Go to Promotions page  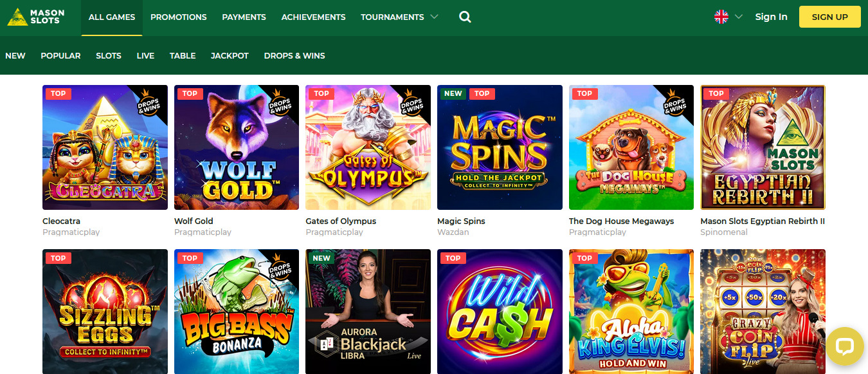[x=179, y=17]
